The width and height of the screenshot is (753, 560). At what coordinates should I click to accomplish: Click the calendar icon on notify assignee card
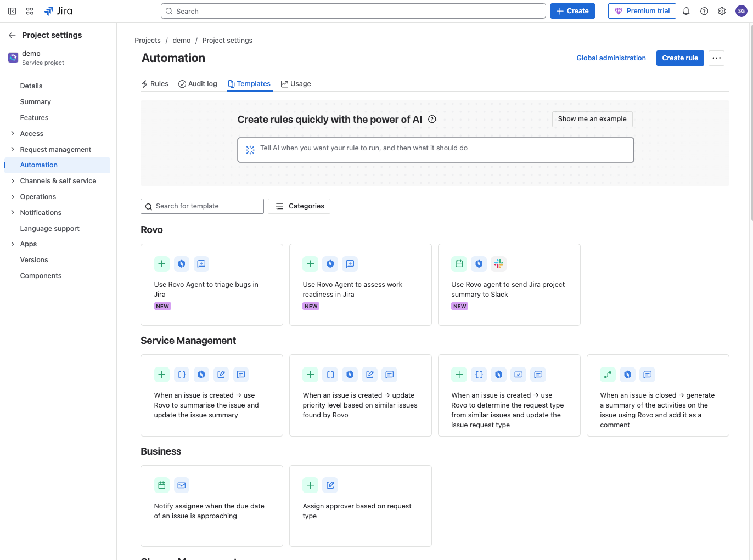click(x=162, y=485)
